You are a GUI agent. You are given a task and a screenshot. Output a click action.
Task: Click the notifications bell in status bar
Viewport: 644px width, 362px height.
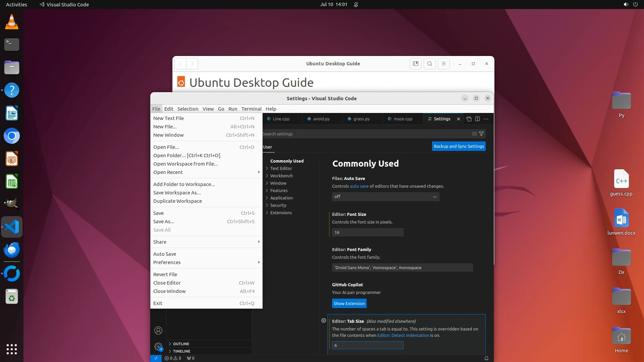pos(486,358)
